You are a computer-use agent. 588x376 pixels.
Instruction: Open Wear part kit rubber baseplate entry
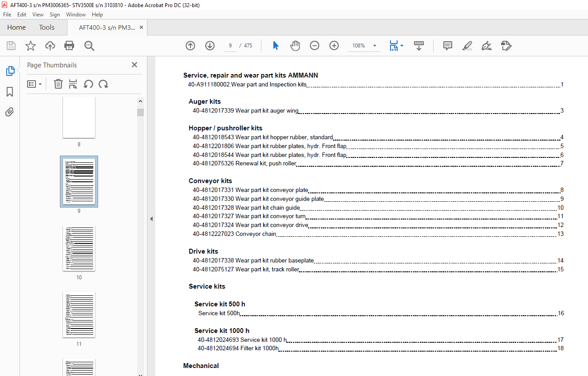378,260
